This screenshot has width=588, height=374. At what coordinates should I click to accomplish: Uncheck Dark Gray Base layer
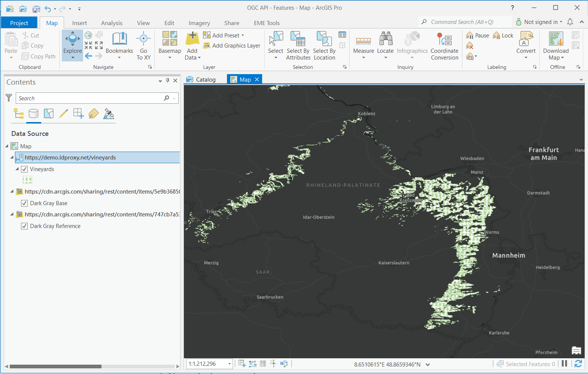(x=24, y=203)
